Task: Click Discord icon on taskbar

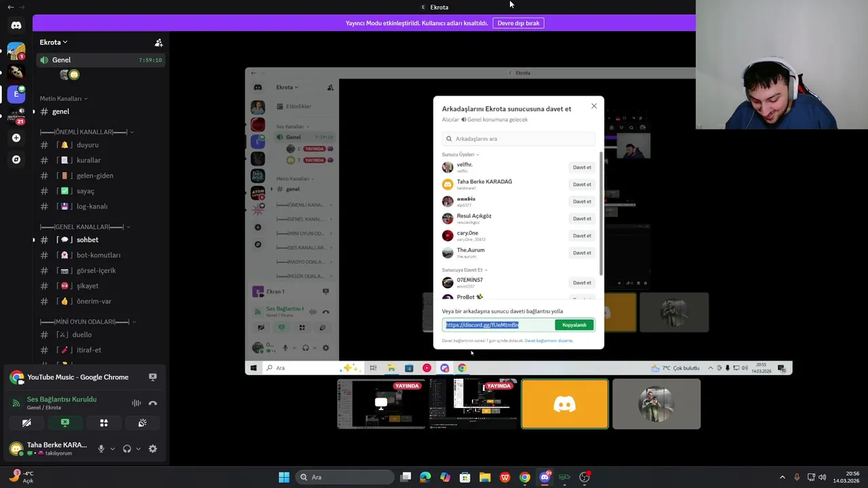Action: point(545,477)
